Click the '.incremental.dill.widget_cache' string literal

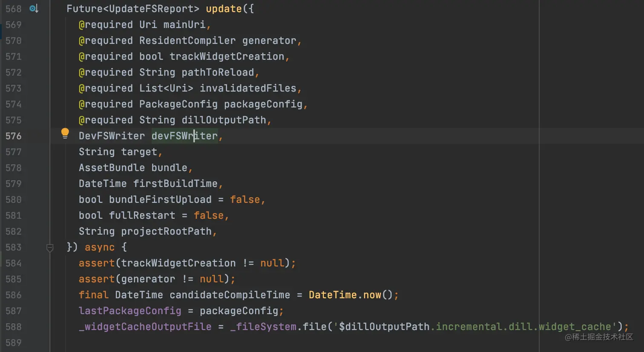(x=520, y=327)
